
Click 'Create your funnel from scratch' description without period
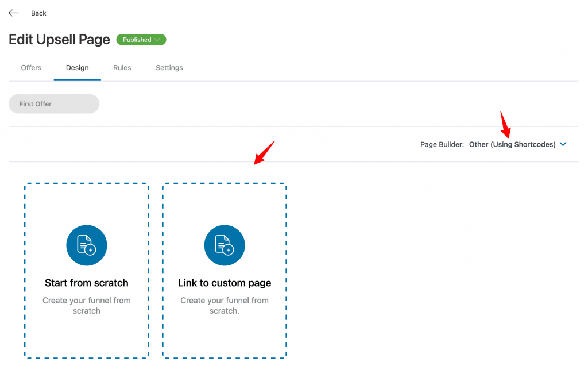point(87,306)
